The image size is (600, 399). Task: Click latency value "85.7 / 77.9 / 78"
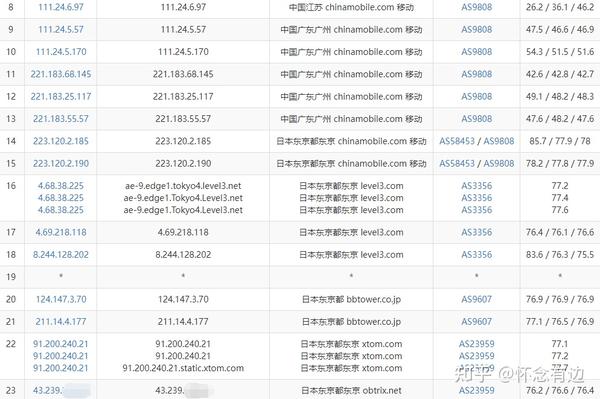pos(560,141)
